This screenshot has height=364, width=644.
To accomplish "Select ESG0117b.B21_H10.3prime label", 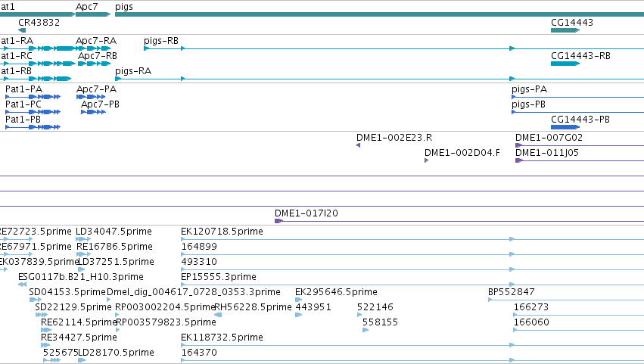I will [x=81, y=277].
